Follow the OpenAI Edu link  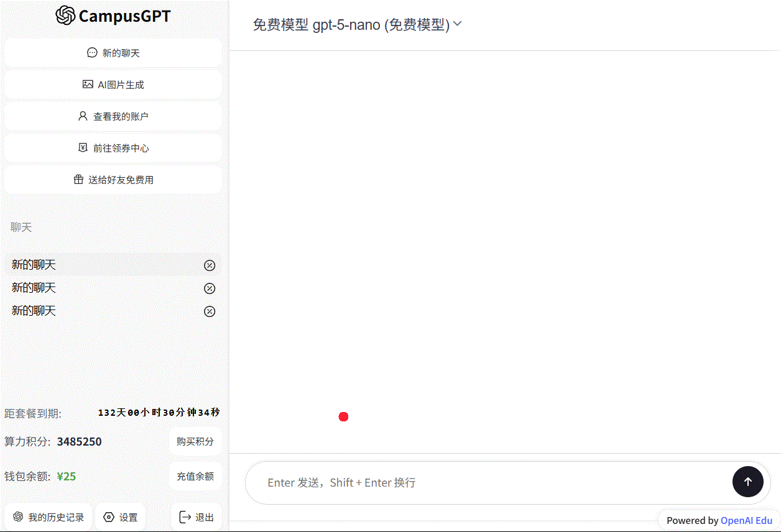[746, 521]
